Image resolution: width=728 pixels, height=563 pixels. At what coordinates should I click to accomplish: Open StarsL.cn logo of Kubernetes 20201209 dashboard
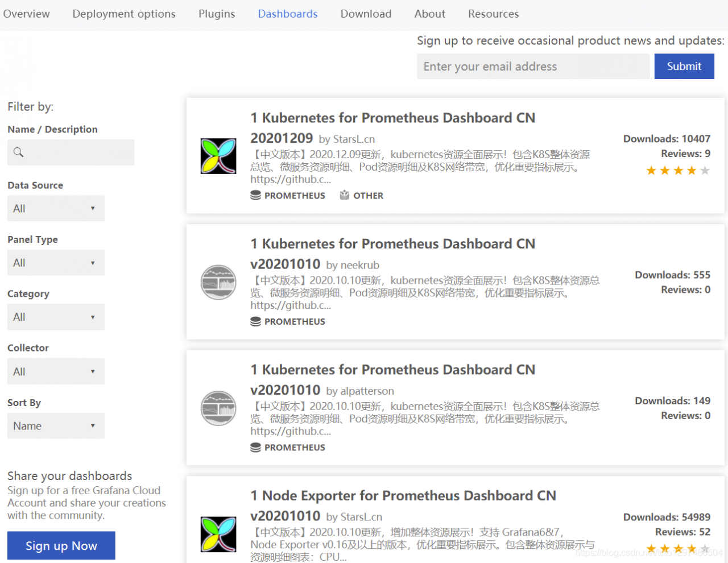(218, 156)
